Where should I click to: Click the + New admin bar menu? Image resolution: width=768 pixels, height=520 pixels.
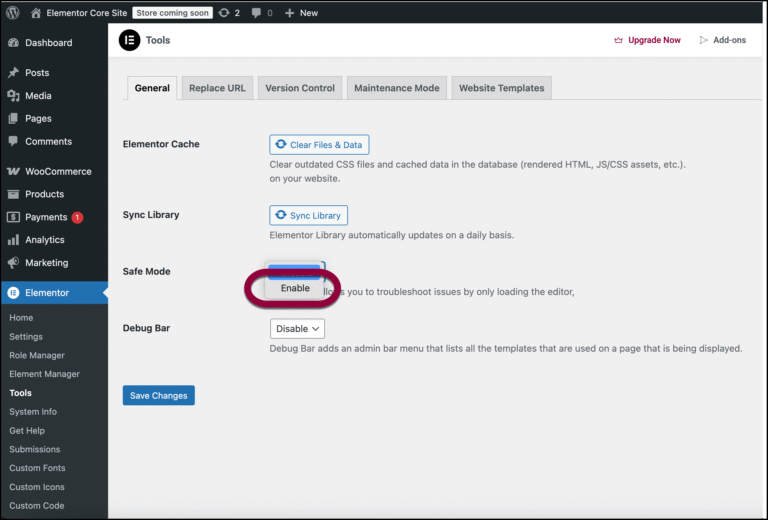point(301,13)
